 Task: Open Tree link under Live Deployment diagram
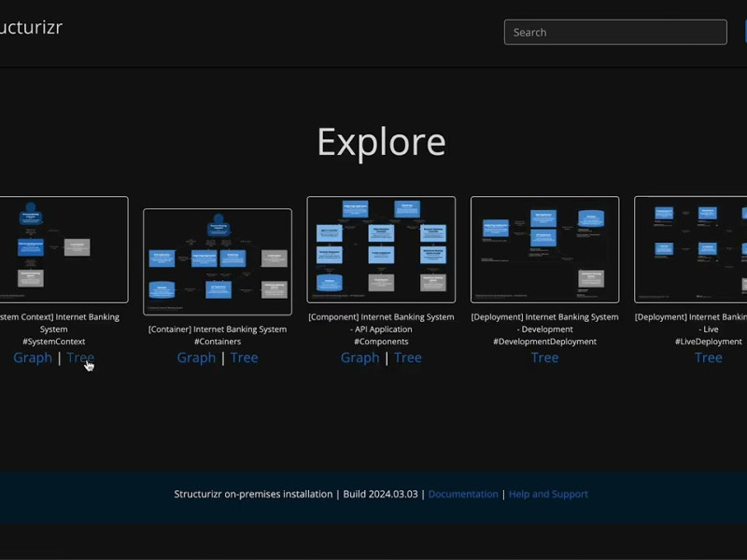(x=709, y=357)
